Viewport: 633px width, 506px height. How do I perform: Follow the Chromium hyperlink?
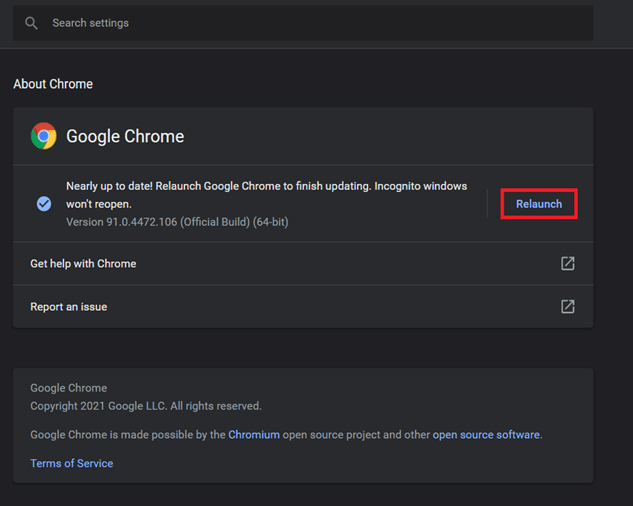[x=254, y=435]
